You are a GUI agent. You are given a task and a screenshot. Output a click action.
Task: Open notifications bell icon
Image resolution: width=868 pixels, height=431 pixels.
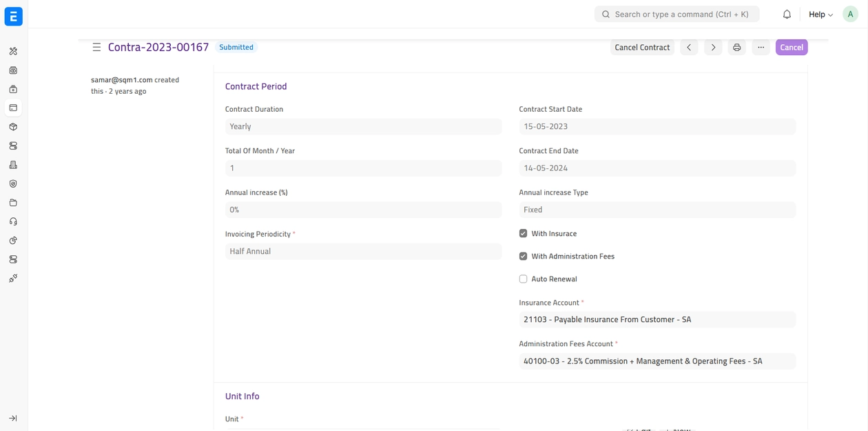[x=787, y=14]
